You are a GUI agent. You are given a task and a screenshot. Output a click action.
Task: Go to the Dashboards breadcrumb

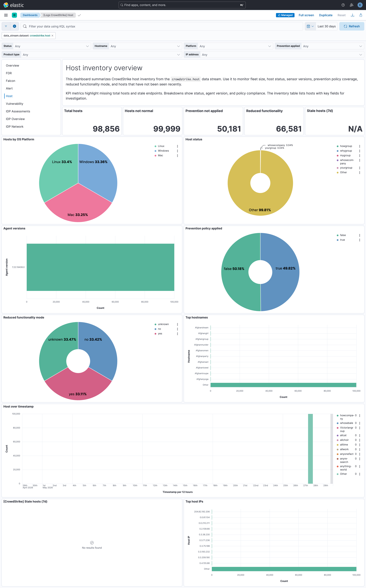[30, 15]
